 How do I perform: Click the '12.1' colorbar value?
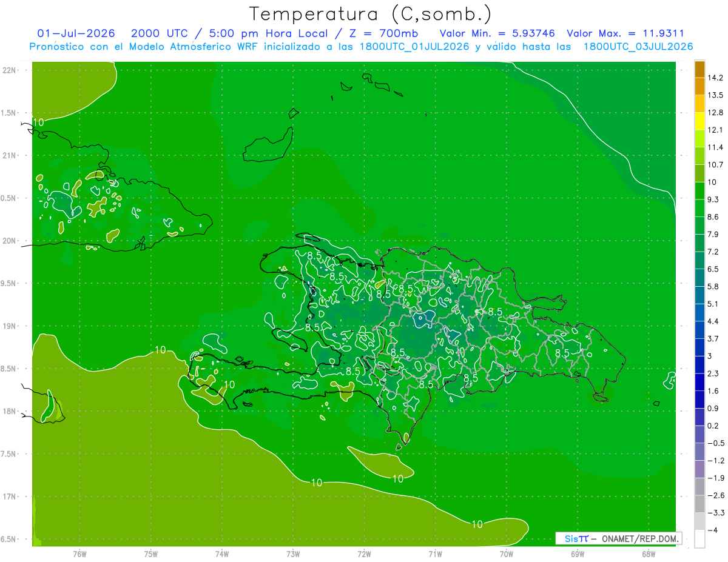[715, 130]
